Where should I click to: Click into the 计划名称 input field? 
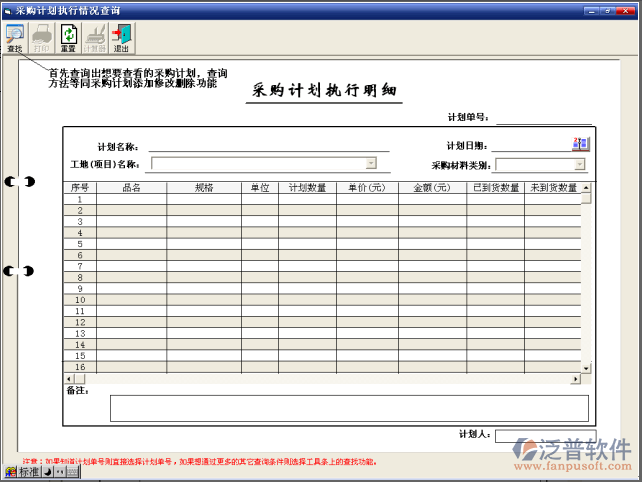coord(269,146)
